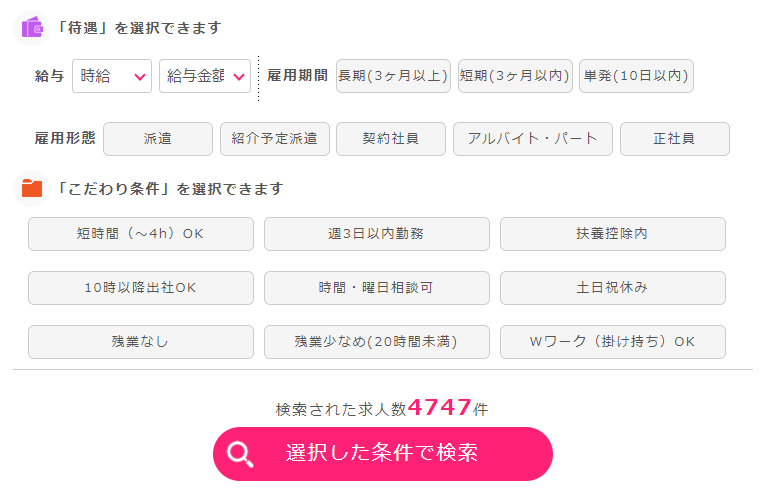Select the 土日祝休み condition

coord(613,288)
